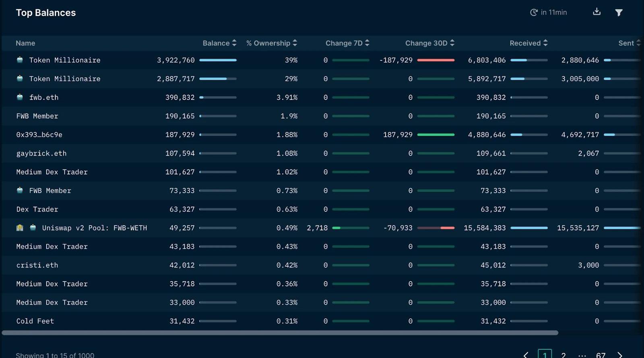Click the received bar for 5,892,717

529,79
